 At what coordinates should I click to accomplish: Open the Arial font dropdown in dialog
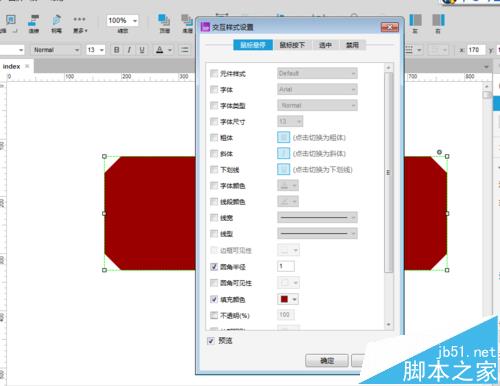click(x=317, y=89)
